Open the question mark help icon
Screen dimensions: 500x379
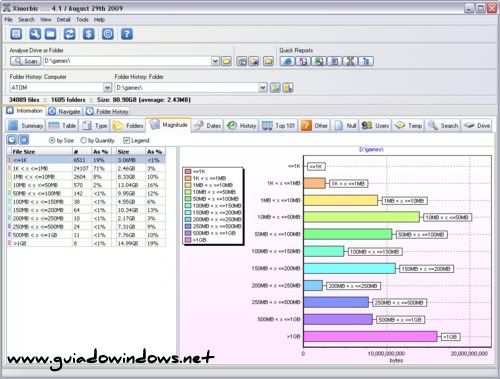click(127, 34)
